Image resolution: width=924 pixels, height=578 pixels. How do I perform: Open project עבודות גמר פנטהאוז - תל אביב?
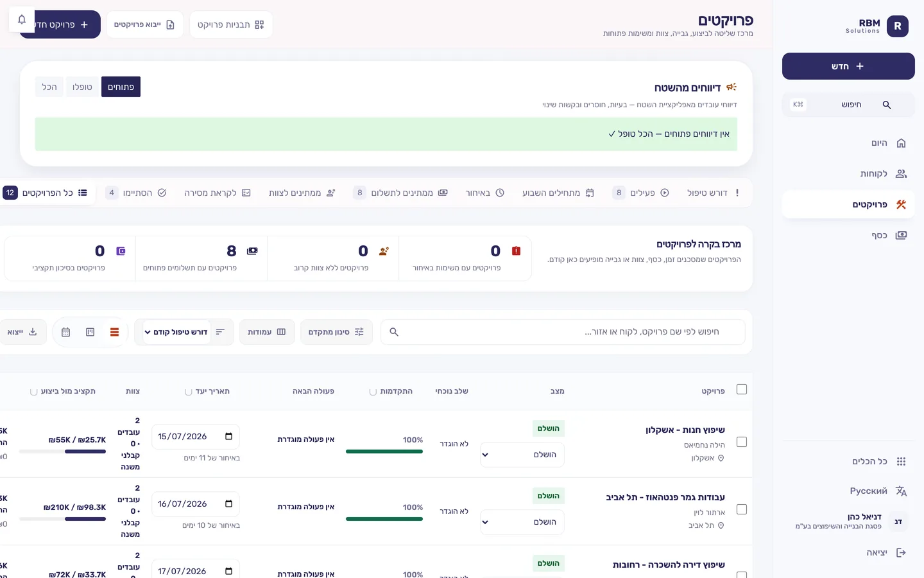(665, 497)
